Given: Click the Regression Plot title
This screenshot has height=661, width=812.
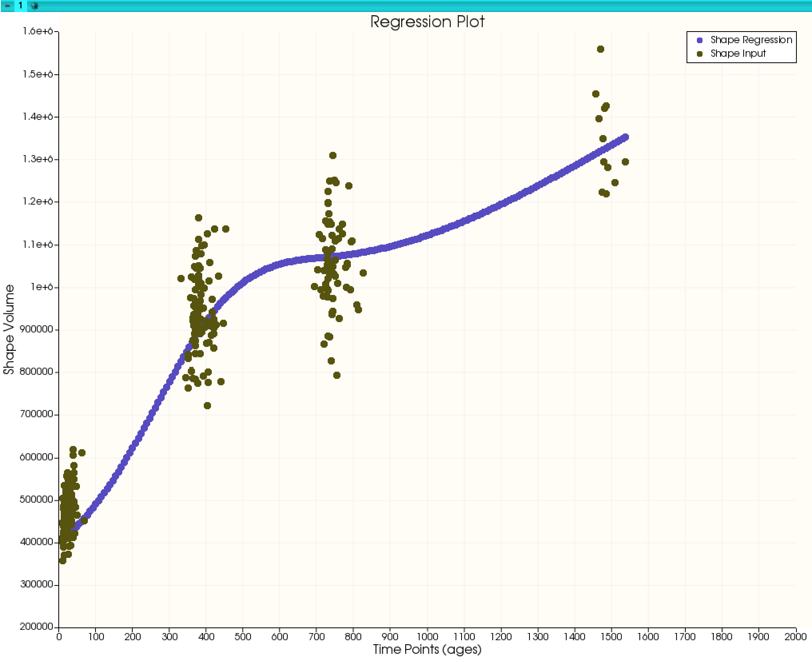Looking at the screenshot, I should (427, 22).
